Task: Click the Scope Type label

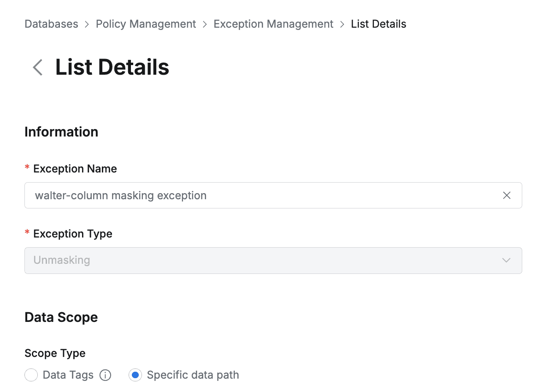Action: 55,353
